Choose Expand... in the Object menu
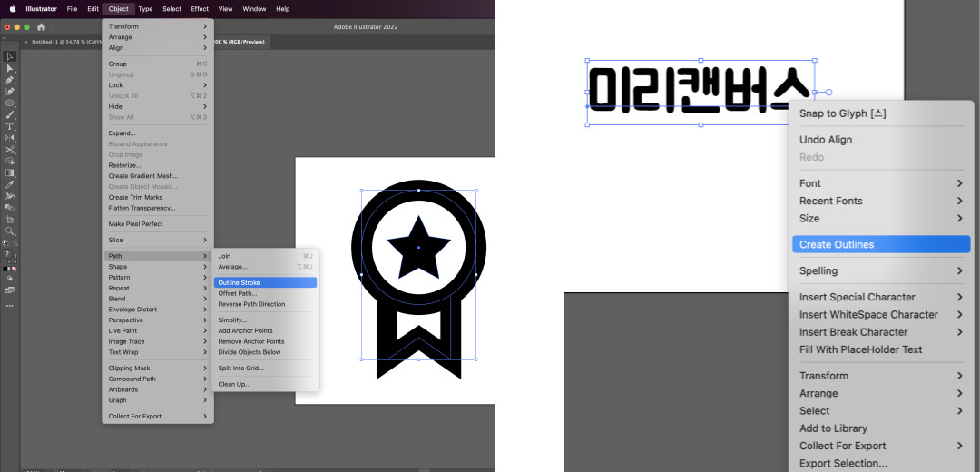Screen dimensions: 980x472 (x=158, y=133)
